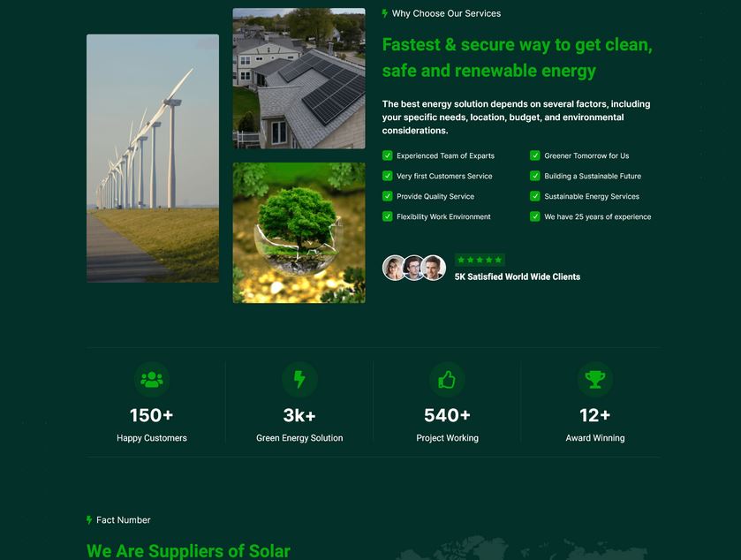Click checkmark next to Experienced Team of Exparts
Viewport: 741px width, 560px height.
388,155
